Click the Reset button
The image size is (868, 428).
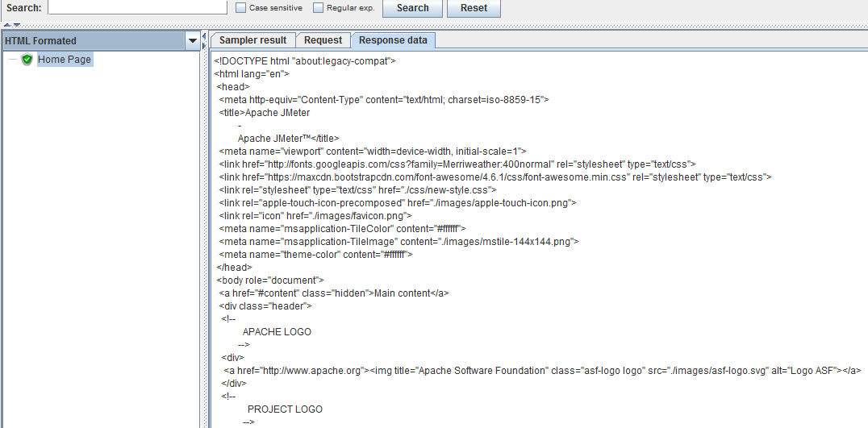coord(474,8)
